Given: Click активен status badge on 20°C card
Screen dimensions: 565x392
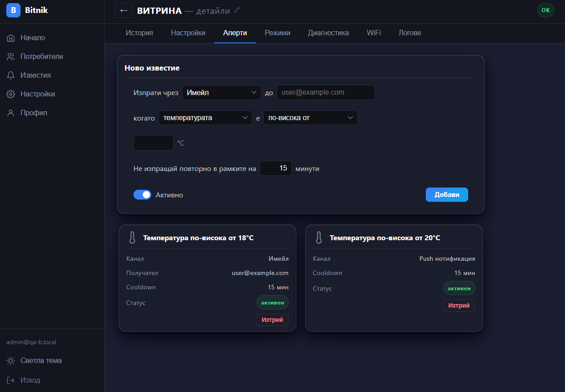Looking at the screenshot, I should [459, 288].
